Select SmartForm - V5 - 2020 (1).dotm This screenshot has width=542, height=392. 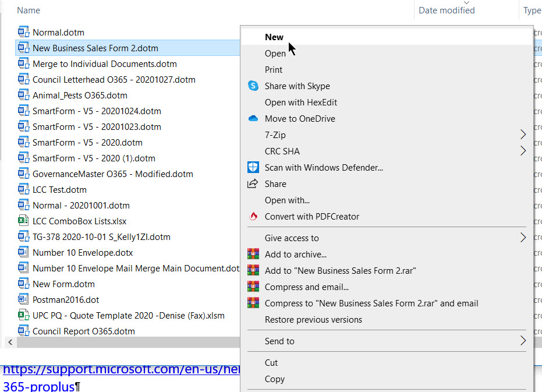coord(94,158)
